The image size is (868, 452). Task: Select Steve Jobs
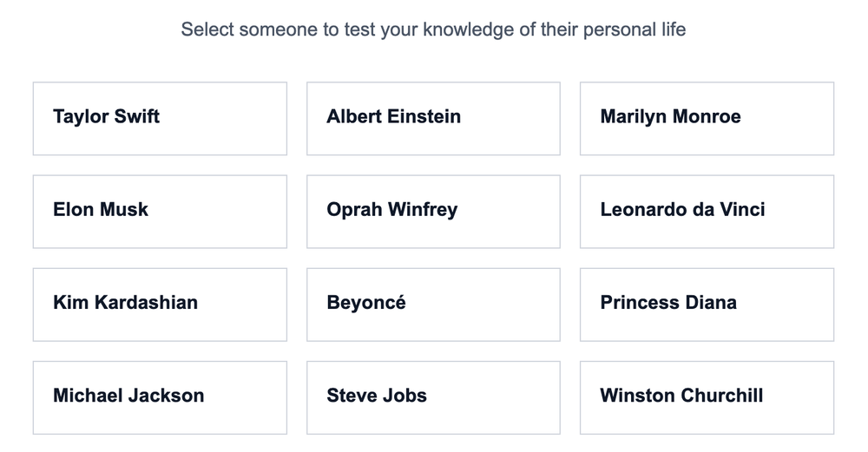click(433, 397)
